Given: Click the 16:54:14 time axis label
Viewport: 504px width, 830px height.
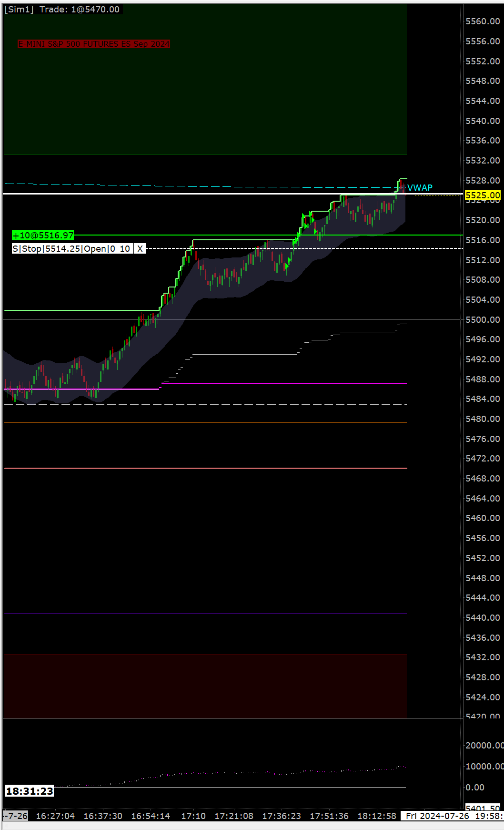Looking at the screenshot, I should coord(151,816).
